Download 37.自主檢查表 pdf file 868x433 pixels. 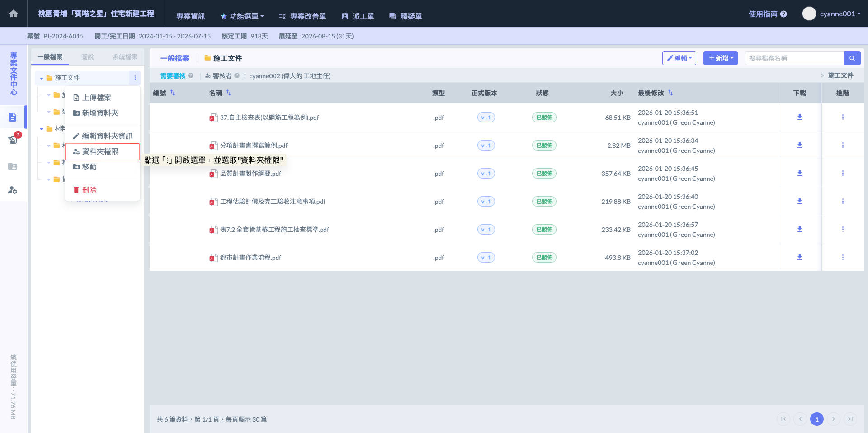[x=799, y=117]
